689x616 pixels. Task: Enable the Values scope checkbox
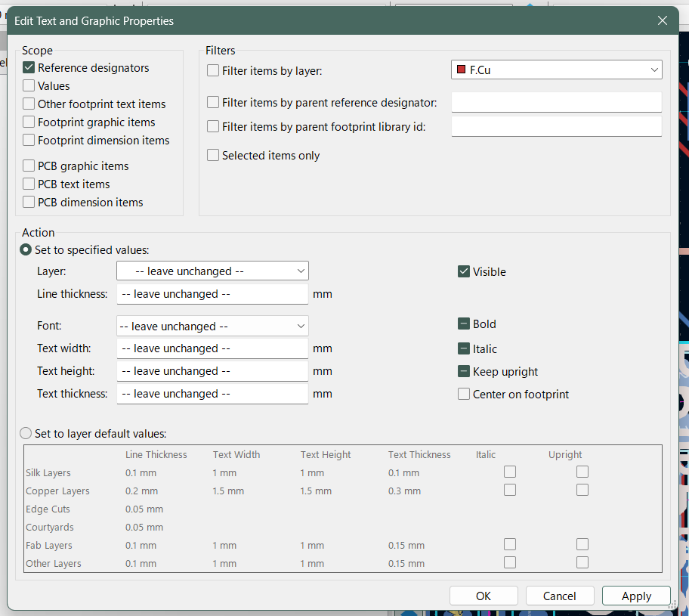click(29, 86)
